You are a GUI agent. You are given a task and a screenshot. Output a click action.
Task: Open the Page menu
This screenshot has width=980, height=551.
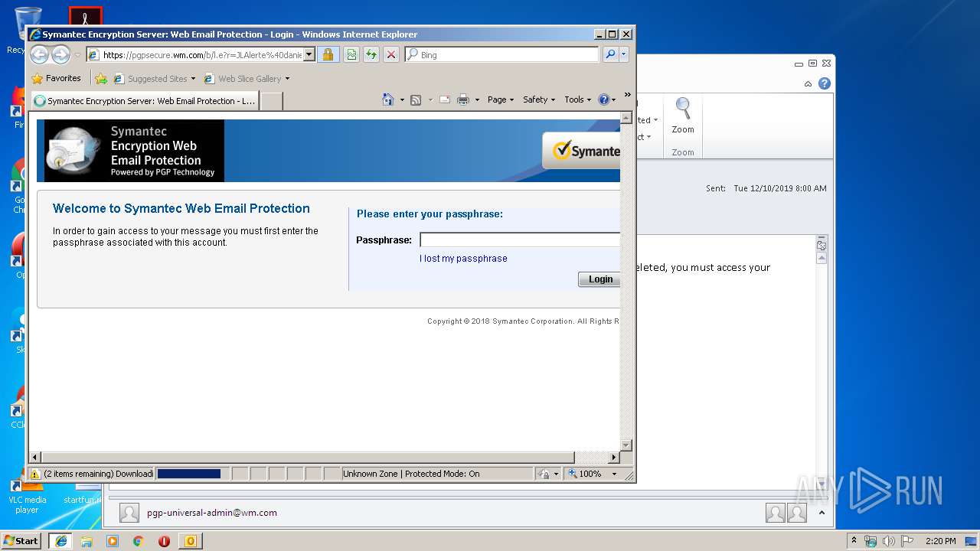[x=501, y=99]
